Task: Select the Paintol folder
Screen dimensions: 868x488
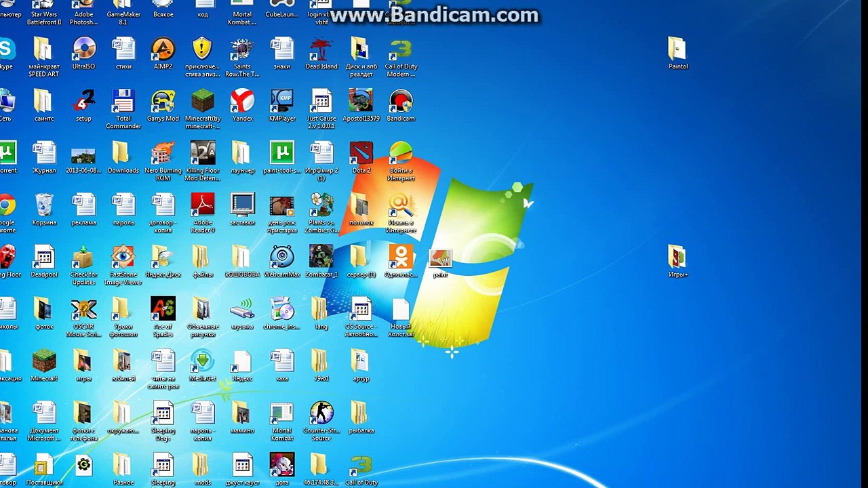Action: (x=677, y=54)
